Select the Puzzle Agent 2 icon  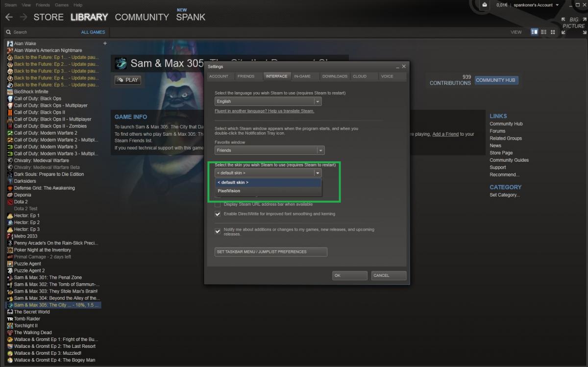point(10,270)
